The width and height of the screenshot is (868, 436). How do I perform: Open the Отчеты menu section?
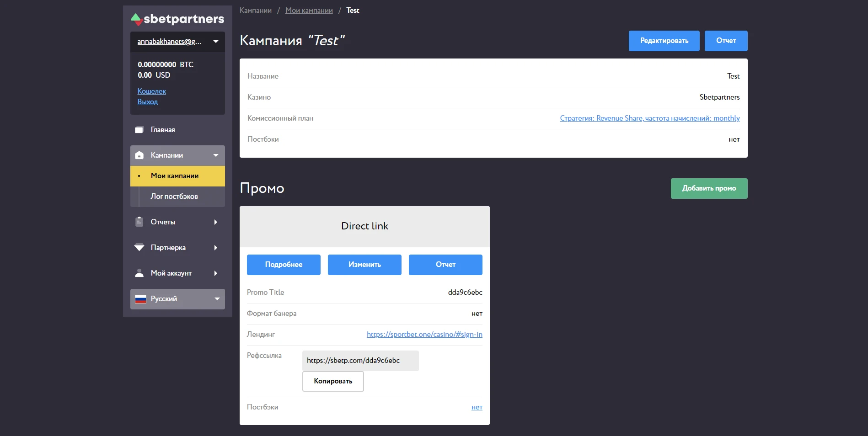pos(177,222)
